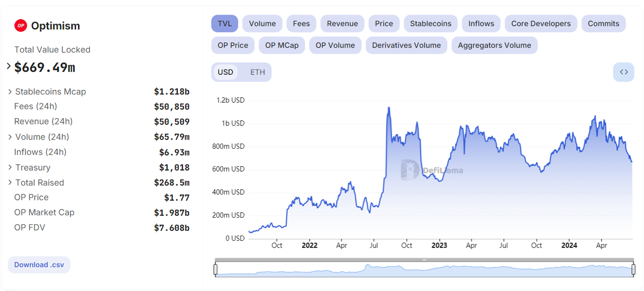Click the left handle of range slider
Screen dimensions: 644x291
[216, 270]
